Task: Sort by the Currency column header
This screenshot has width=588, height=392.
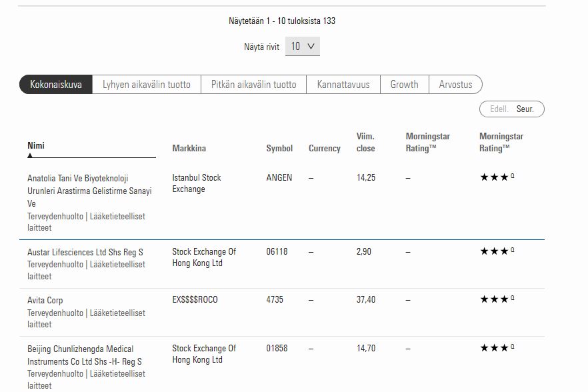Action: [x=325, y=148]
